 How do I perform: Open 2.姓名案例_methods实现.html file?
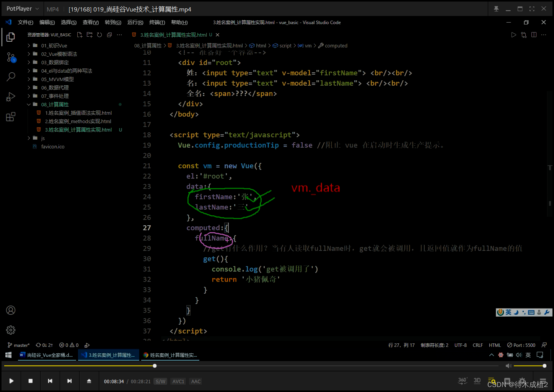pos(78,121)
